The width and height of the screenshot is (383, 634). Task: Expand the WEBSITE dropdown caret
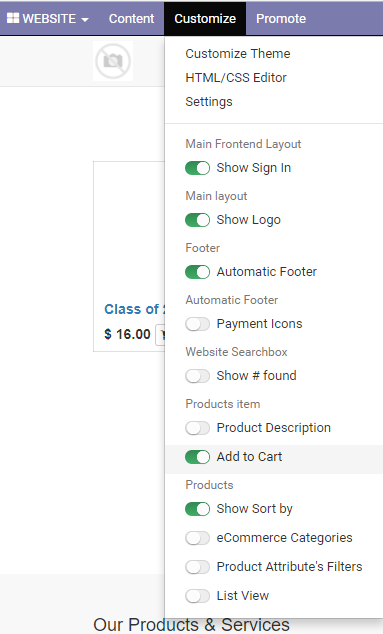(x=85, y=19)
